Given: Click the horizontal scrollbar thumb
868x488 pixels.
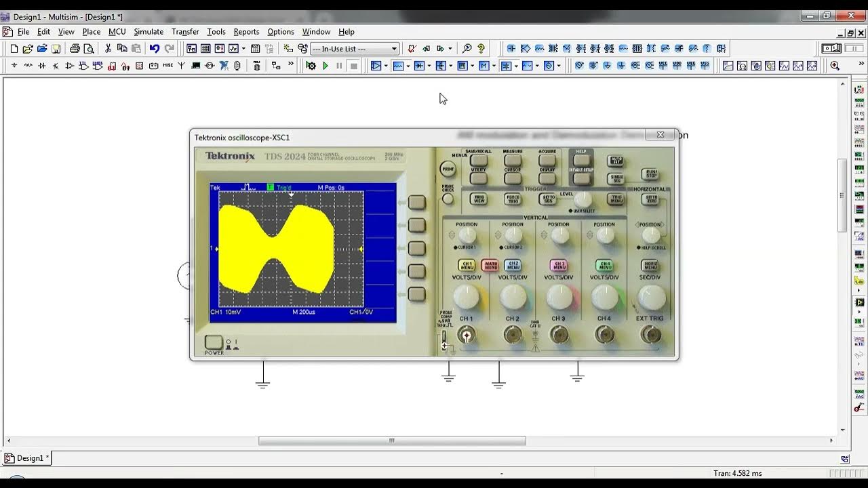Looking at the screenshot, I should coord(392,441).
